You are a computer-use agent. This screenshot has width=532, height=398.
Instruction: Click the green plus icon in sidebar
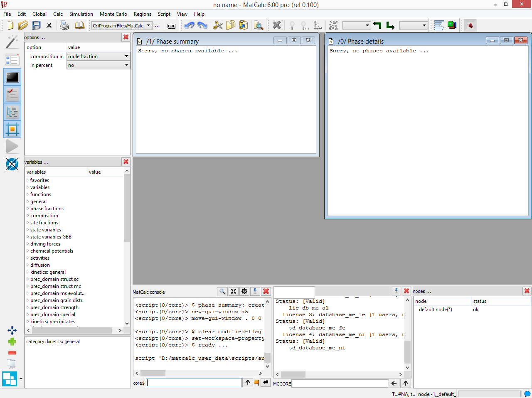point(12,341)
